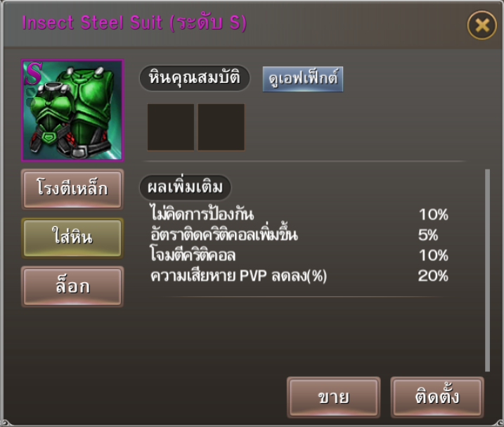Click the ใส่หิน insert stone button
The height and width of the screenshot is (427, 504).
(x=72, y=238)
